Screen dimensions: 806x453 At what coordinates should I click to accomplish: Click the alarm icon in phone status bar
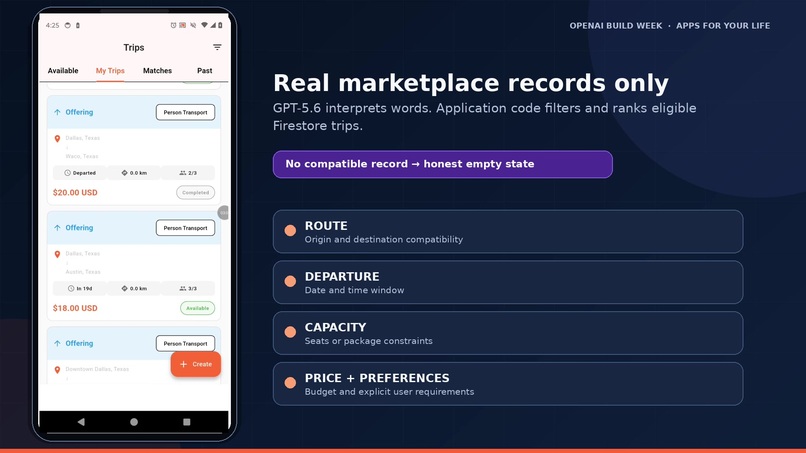pyautogui.click(x=173, y=25)
